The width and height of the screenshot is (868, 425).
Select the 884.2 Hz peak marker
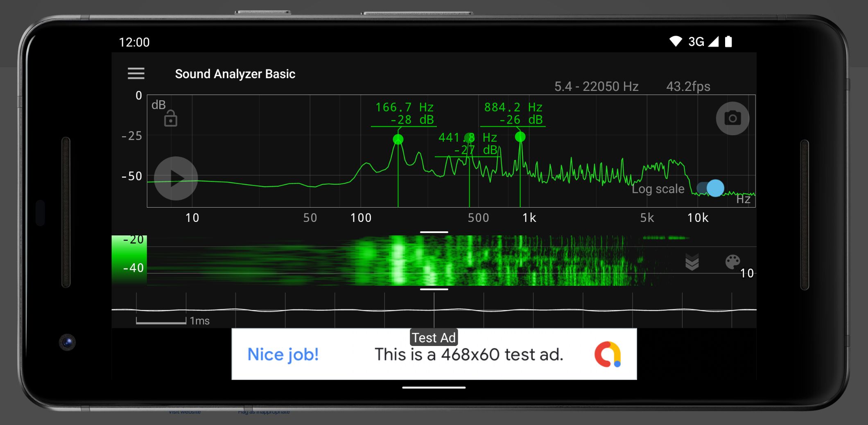pos(520,137)
